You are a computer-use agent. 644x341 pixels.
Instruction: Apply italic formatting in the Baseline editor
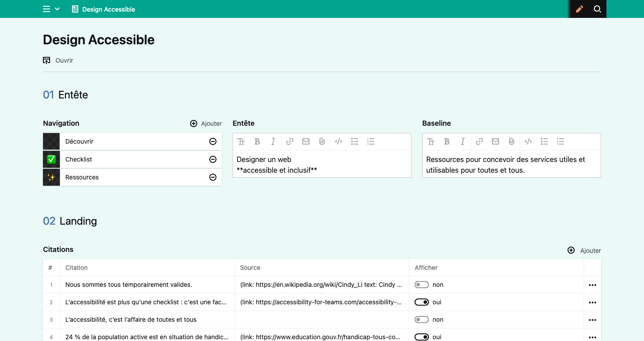[x=463, y=141]
